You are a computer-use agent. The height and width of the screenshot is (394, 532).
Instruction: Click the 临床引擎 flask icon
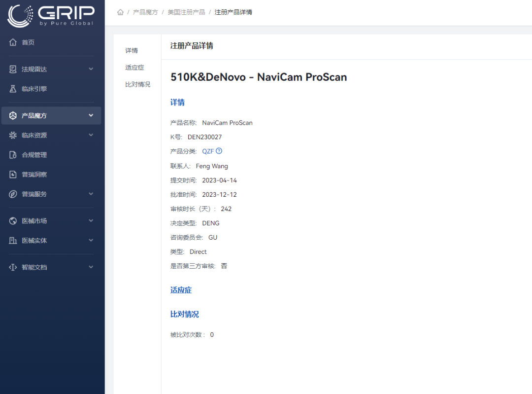point(13,89)
